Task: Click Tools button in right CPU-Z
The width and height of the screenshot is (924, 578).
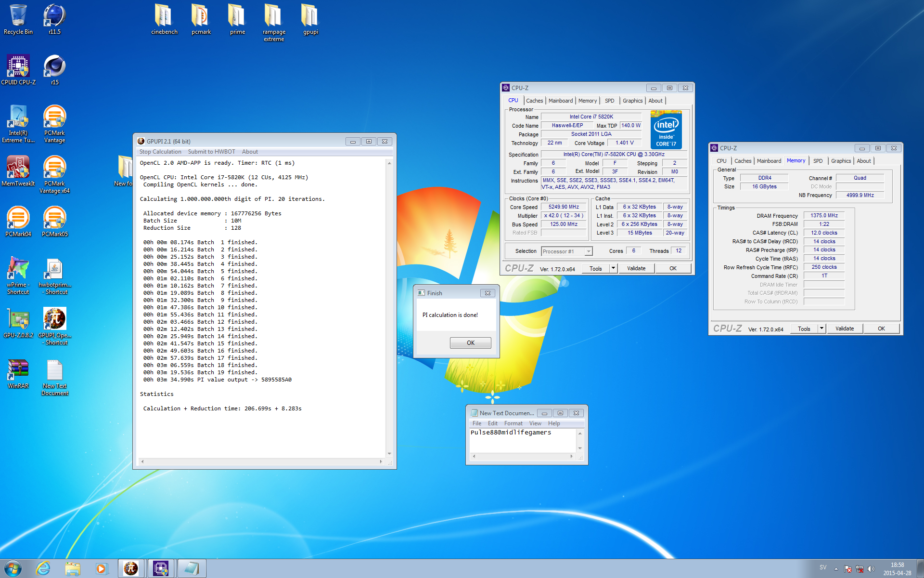Action: pos(804,328)
